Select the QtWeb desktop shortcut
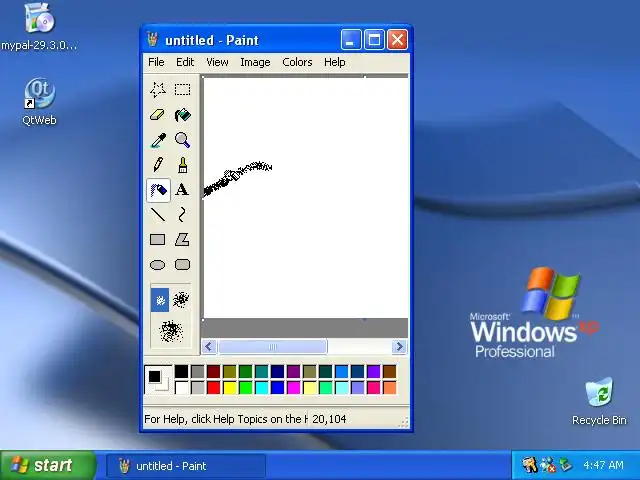Screen dimensions: 640x480 39,102
